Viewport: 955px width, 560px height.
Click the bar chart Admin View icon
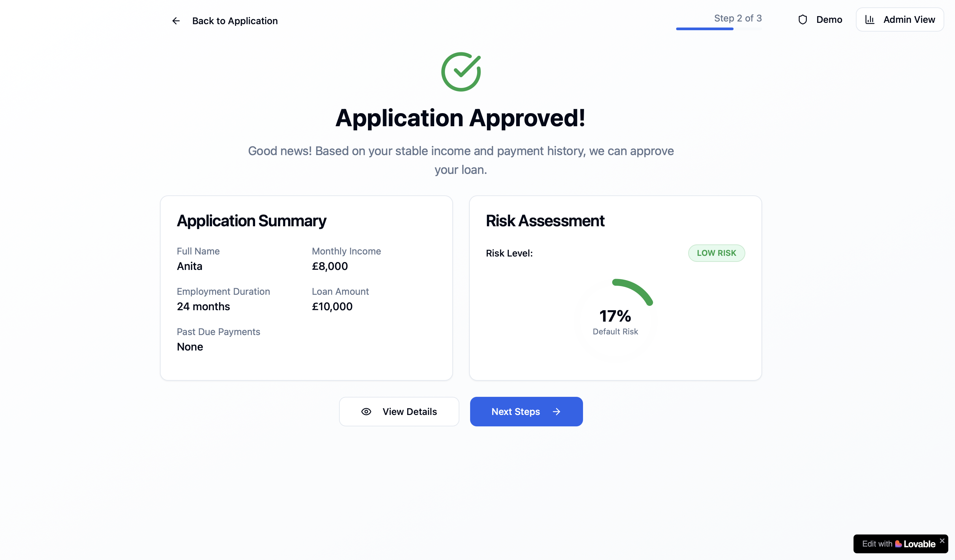tap(870, 20)
